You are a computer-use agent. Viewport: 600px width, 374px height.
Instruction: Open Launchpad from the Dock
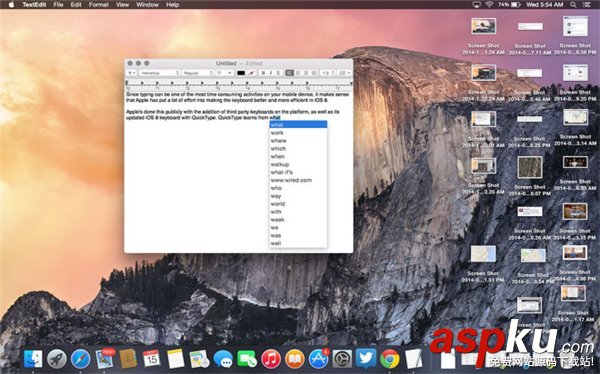pos(57,359)
